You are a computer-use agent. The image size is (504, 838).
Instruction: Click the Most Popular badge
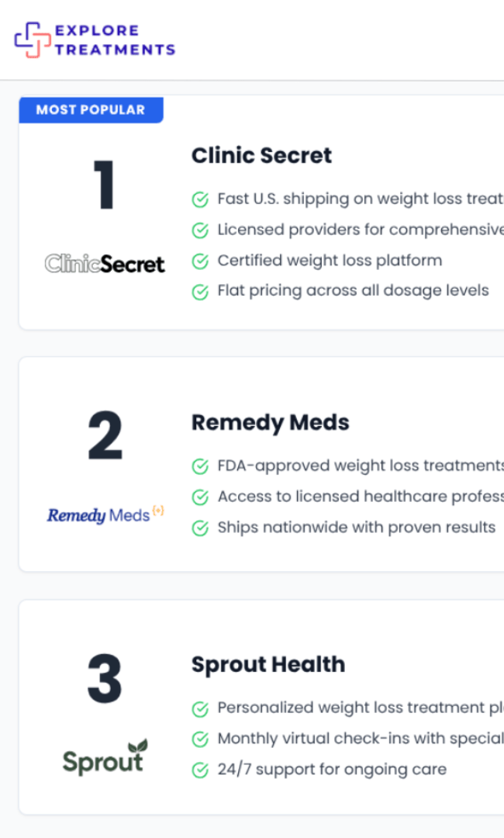coord(91,109)
